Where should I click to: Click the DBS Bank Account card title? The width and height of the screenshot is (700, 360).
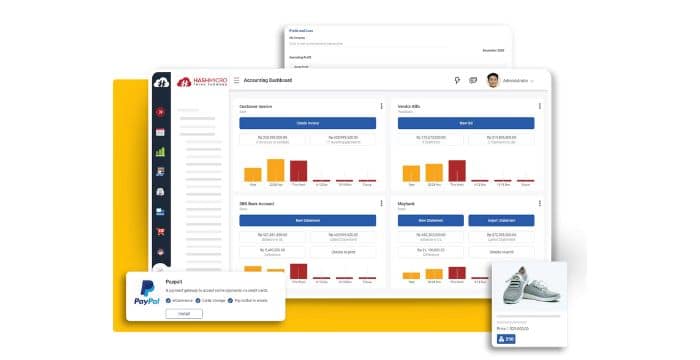click(x=257, y=204)
